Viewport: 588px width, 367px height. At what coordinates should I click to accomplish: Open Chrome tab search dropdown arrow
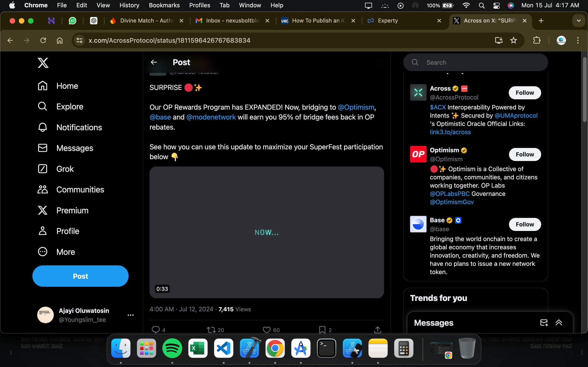(x=579, y=21)
